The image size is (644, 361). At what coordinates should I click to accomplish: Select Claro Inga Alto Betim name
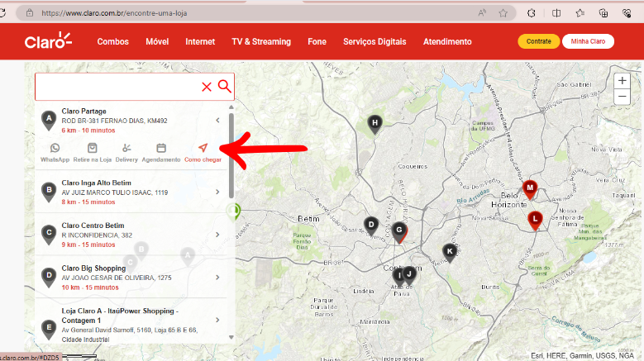97,183
